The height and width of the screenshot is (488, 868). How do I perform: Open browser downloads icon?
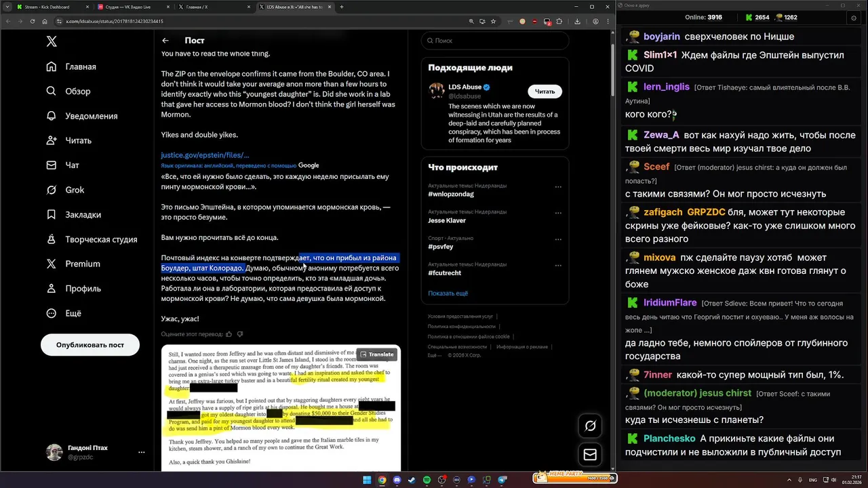coord(577,21)
